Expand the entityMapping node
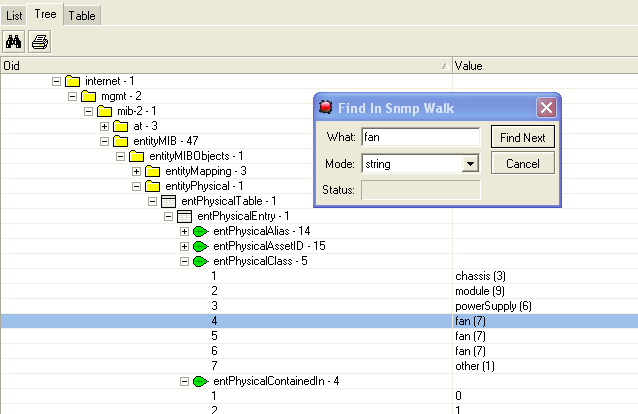The height and width of the screenshot is (414, 638). pos(136,171)
